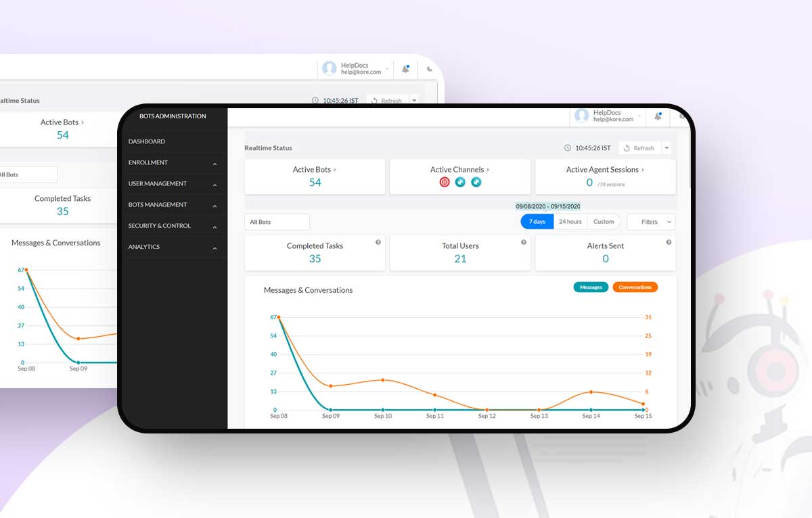This screenshot has height=518, width=812.
Task: Click the red Active Channels icon
Action: 445,182
